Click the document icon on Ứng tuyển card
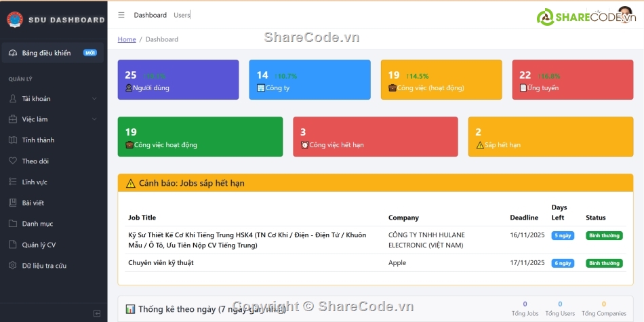Screen dimensions: 644x322 coord(523,88)
